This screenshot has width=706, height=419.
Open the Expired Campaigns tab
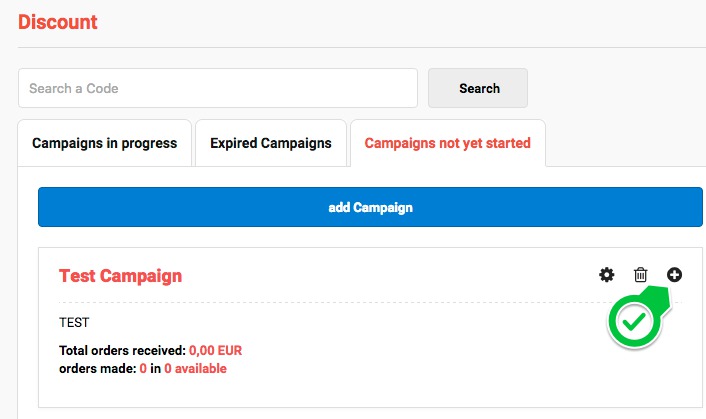click(271, 143)
